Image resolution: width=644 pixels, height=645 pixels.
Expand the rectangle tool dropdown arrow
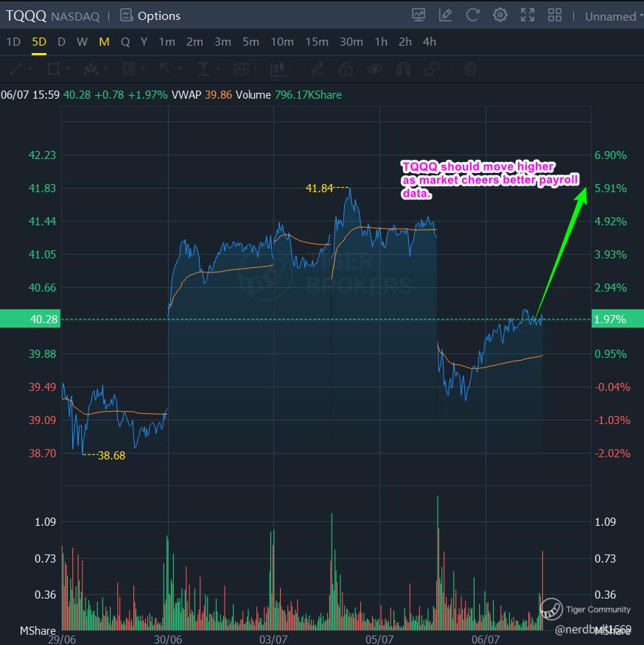point(68,68)
